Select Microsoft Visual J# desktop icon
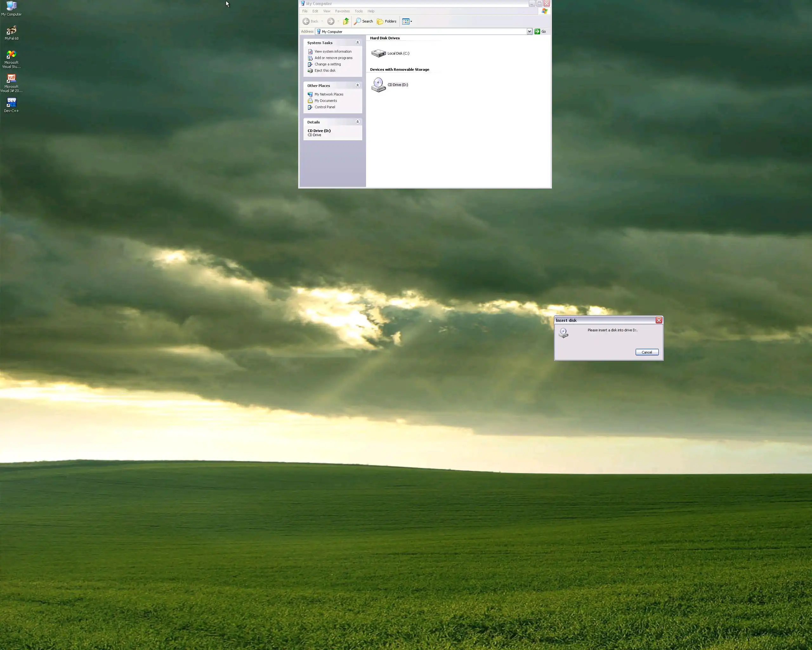 [11, 79]
